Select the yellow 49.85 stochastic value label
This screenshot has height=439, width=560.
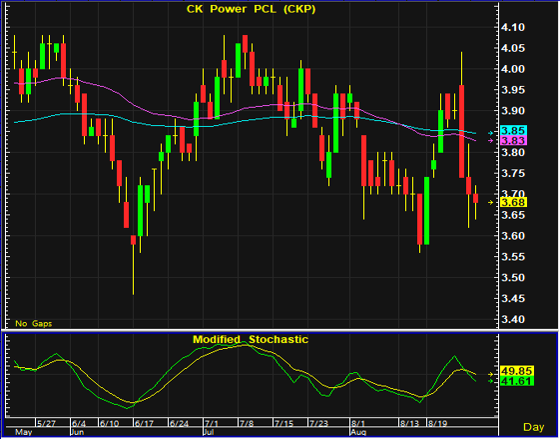tap(517, 370)
